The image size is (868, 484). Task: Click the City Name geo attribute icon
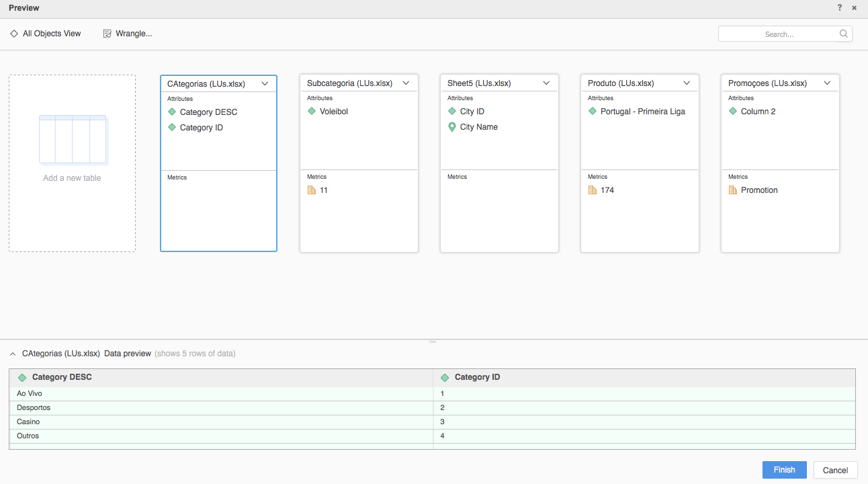452,127
